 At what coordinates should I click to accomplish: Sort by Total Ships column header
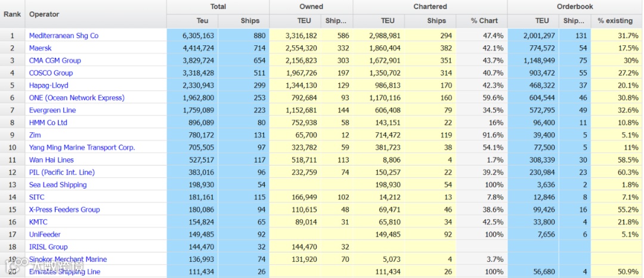point(243,21)
